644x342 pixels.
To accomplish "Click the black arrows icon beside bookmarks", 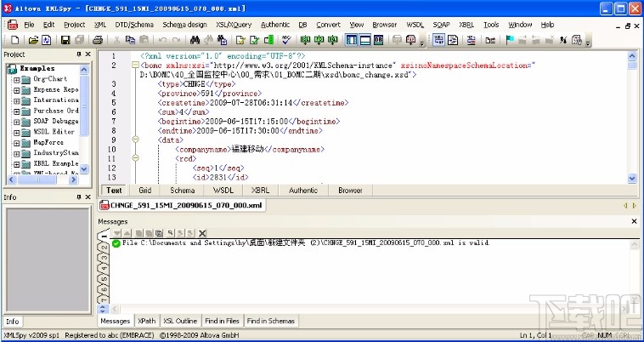I will coord(563,40).
